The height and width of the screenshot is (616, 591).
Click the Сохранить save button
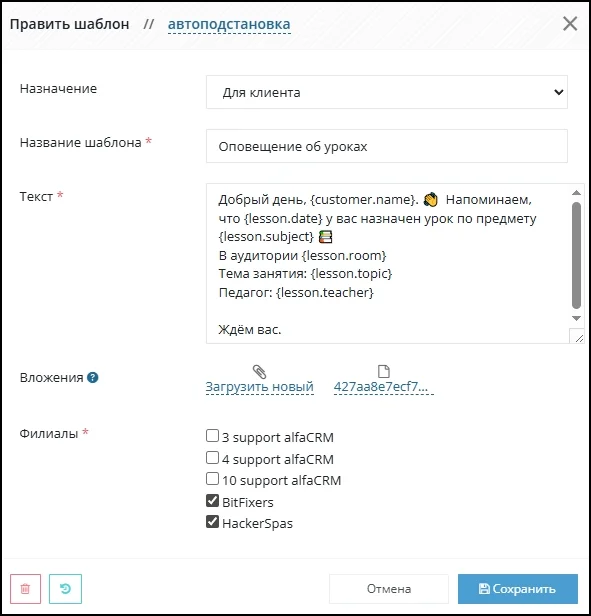(x=518, y=588)
